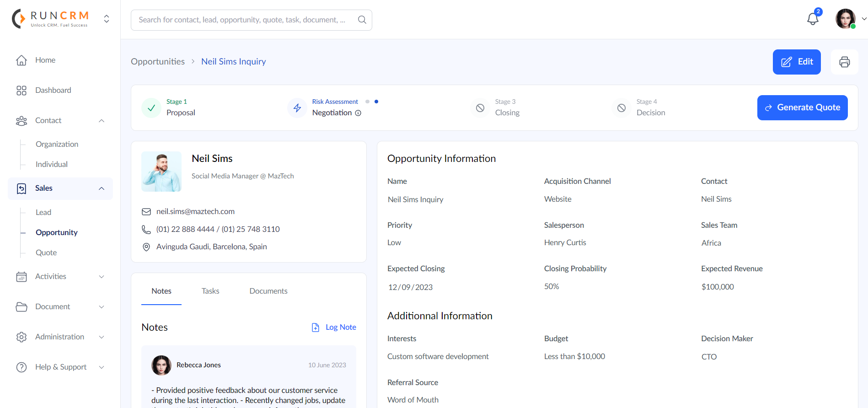Expand the Administration sidebar menu
The image size is (868, 408).
click(102, 337)
